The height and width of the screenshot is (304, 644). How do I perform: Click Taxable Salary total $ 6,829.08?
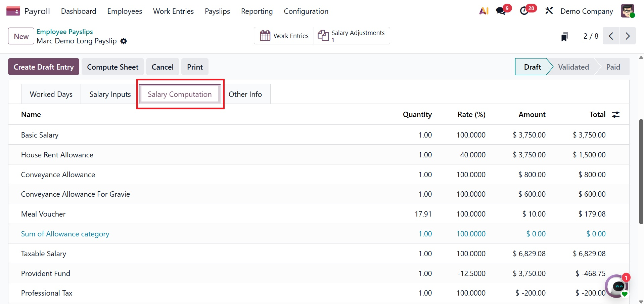pos(589,254)
